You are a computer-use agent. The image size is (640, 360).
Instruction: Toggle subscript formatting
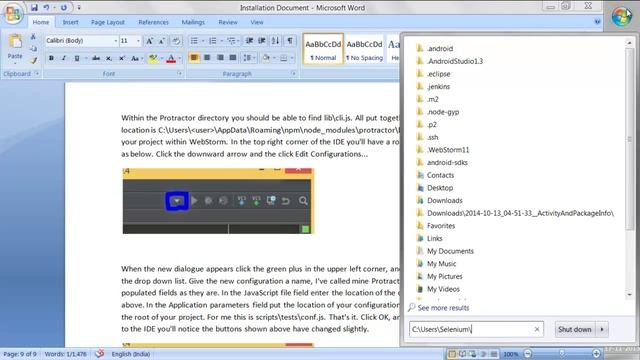(109, 58)
